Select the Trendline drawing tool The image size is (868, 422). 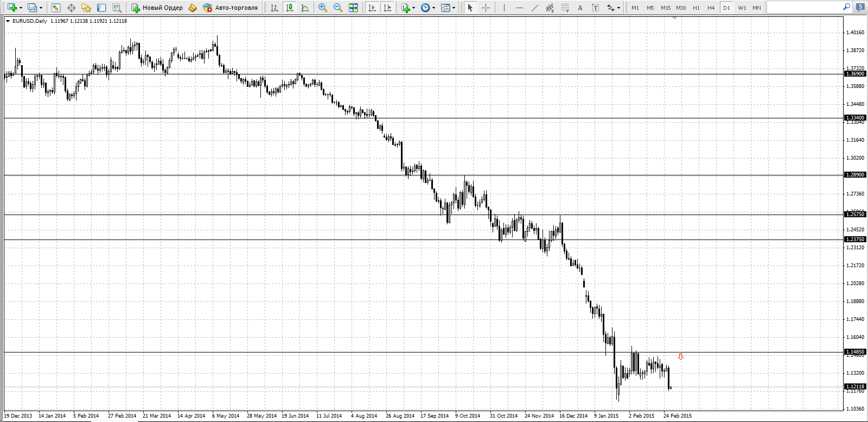tap(535, 8)
